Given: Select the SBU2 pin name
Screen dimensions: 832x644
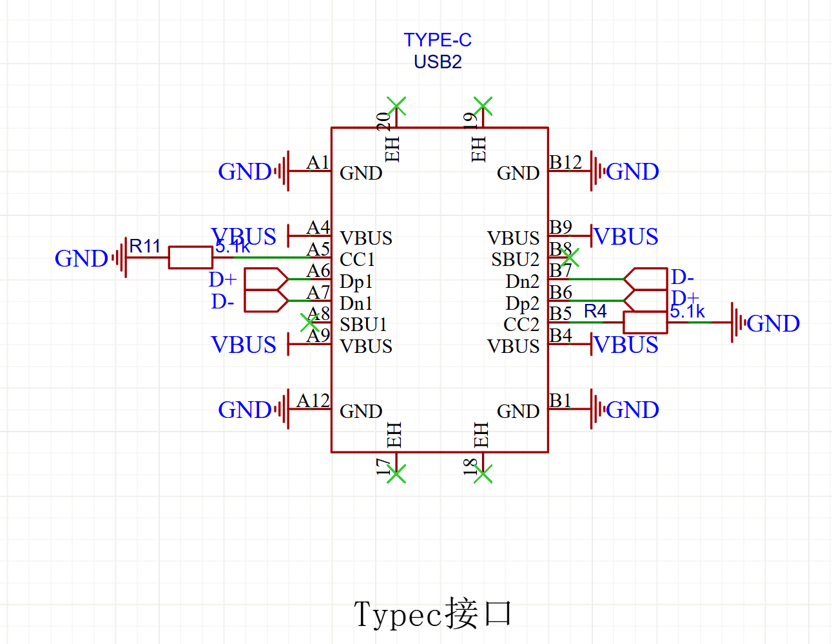Looking at the screenshot, I should [516, 260].
